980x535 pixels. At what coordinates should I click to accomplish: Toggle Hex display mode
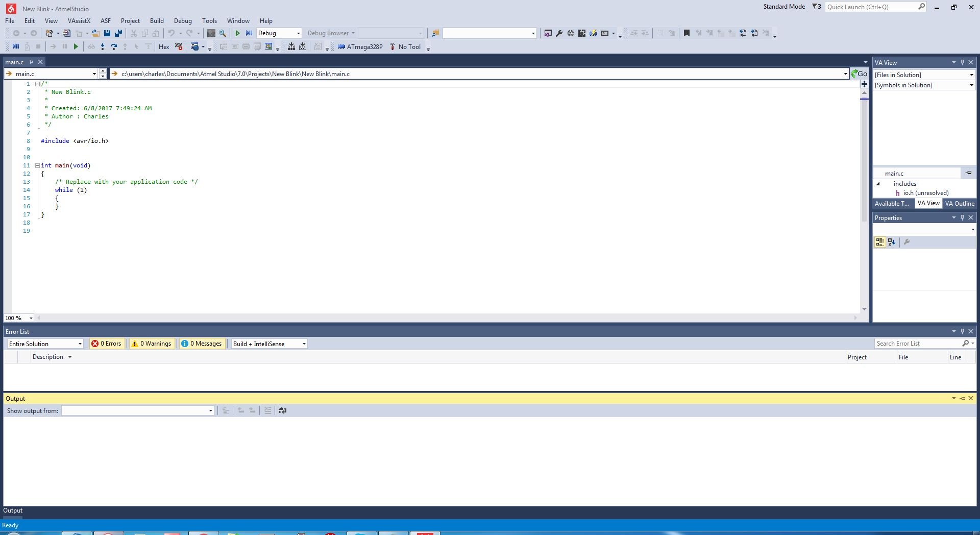click(x=164, y=47)
